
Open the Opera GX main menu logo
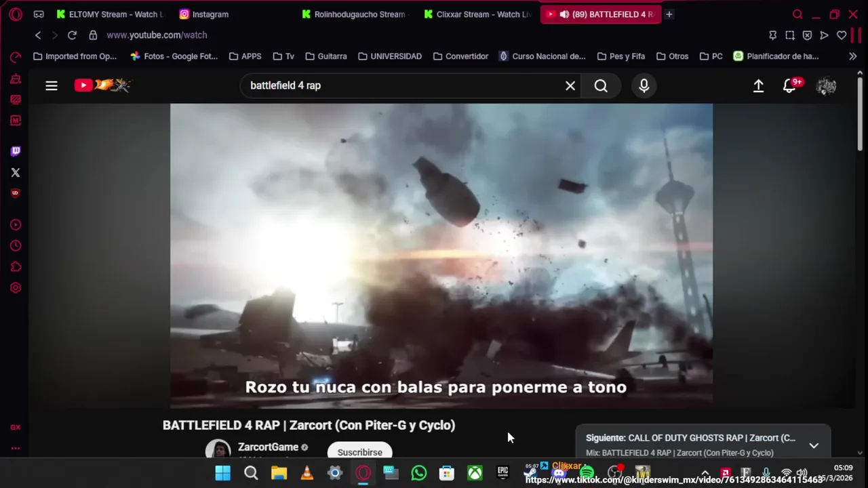point(15,14)
